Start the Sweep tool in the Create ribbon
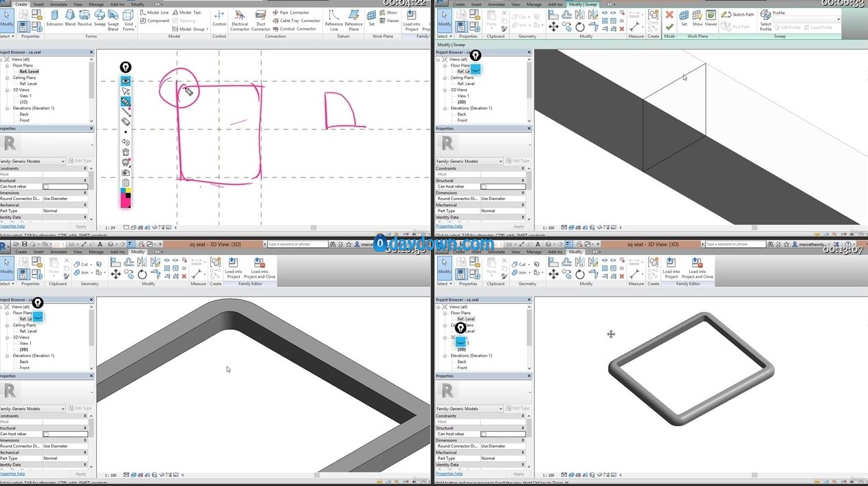The height and width of the screenshot is (486, 868). (x=100, y=19)
